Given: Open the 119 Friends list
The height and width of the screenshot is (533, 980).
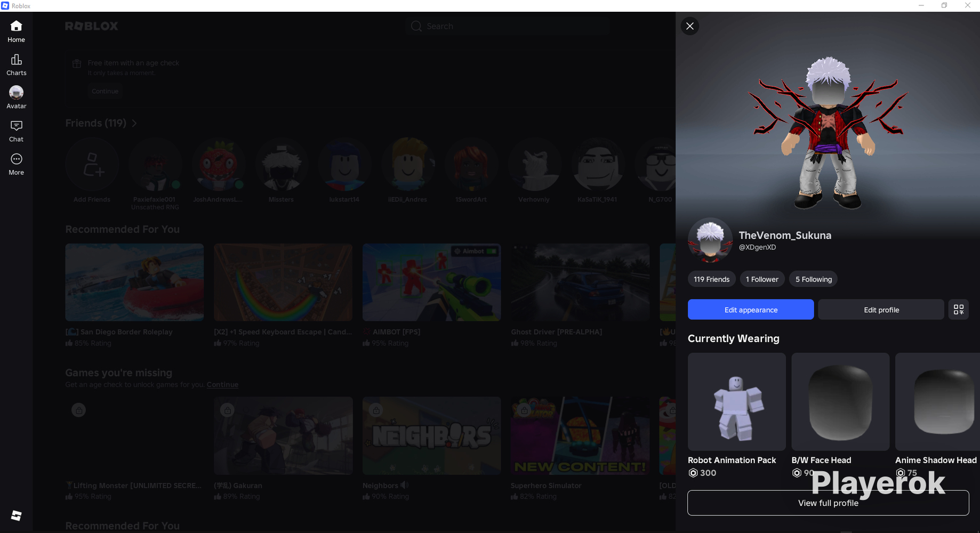Looking at the screenshot, I should tap(711, 279).
